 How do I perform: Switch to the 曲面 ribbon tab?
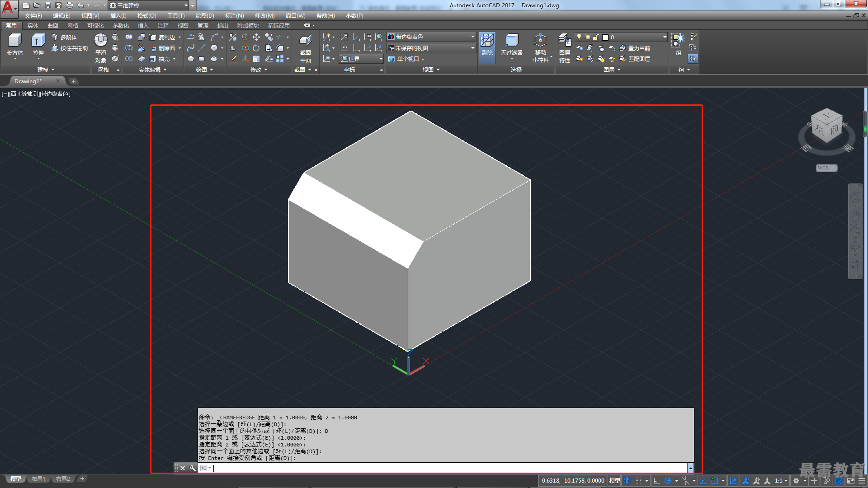pyautogui.click(x=53, y=25)
